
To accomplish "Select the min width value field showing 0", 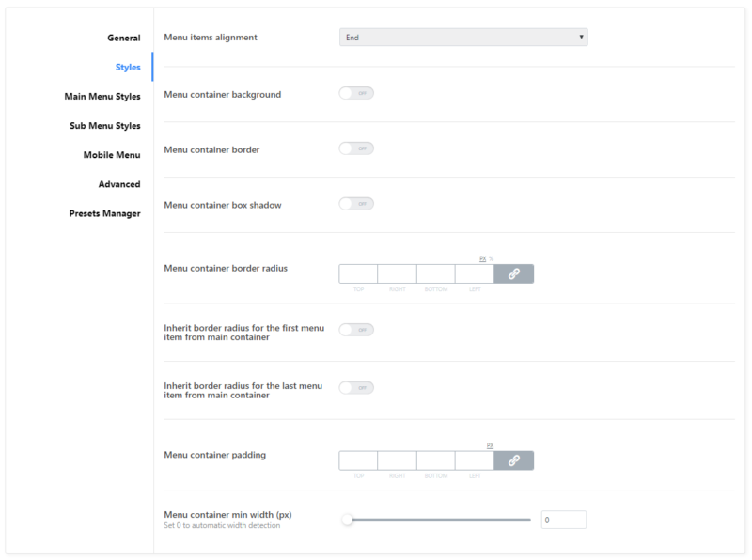I will (x=563, y=519).
